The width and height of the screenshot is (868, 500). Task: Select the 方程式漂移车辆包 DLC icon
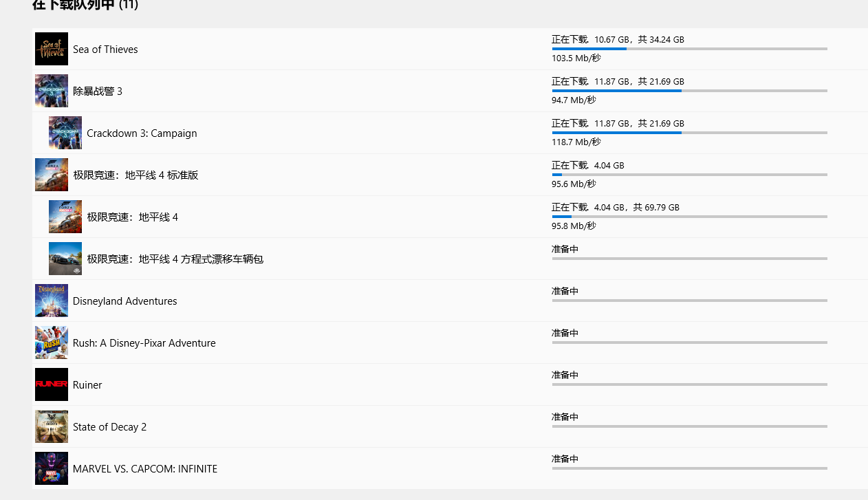pos(65,258)
